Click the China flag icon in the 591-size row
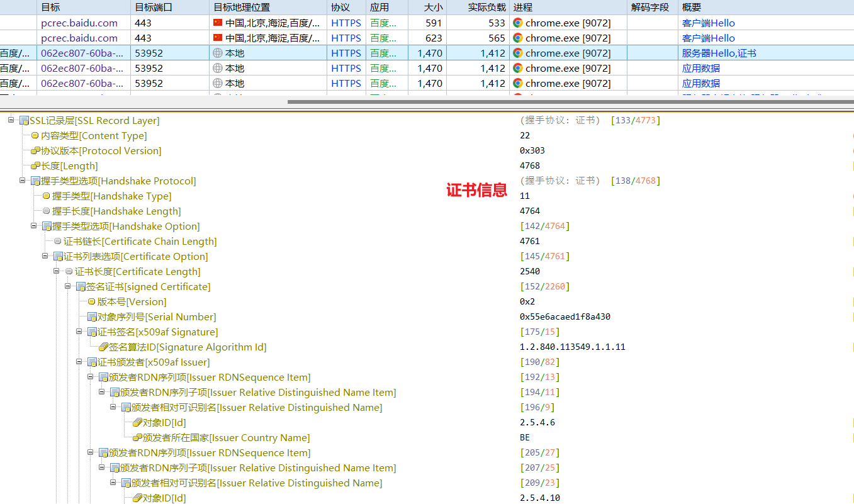This screenshot has height=504, width=854. 218,23
